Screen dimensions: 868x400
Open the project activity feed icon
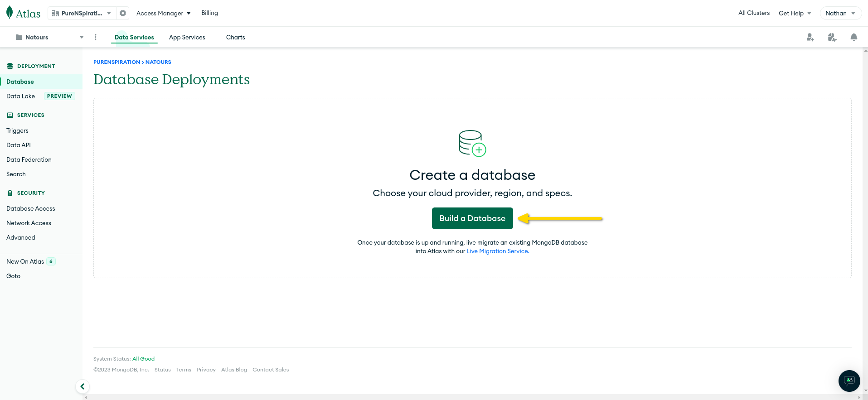point(832,37)
